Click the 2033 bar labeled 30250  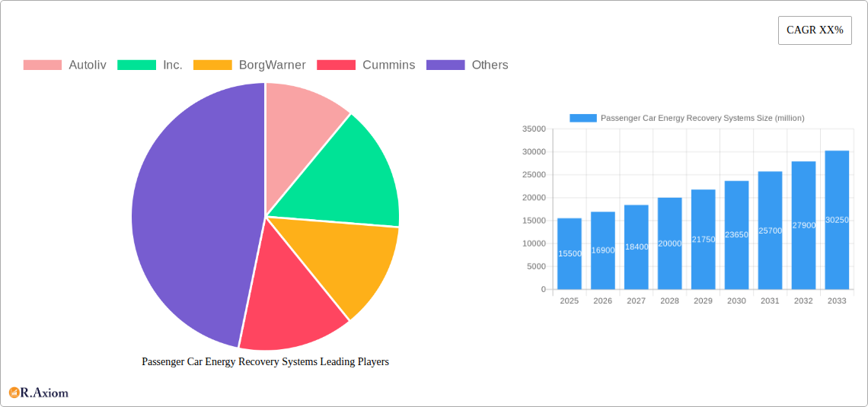pos(837,220)
